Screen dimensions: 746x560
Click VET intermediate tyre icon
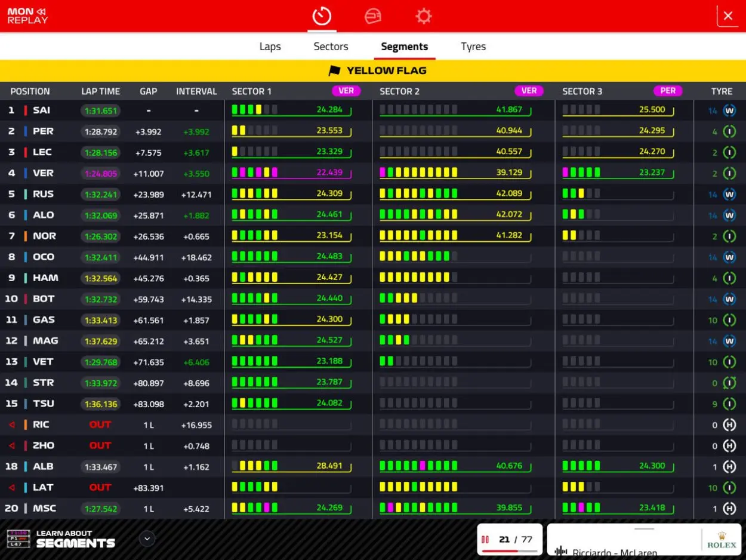click(x=729, y=362)
